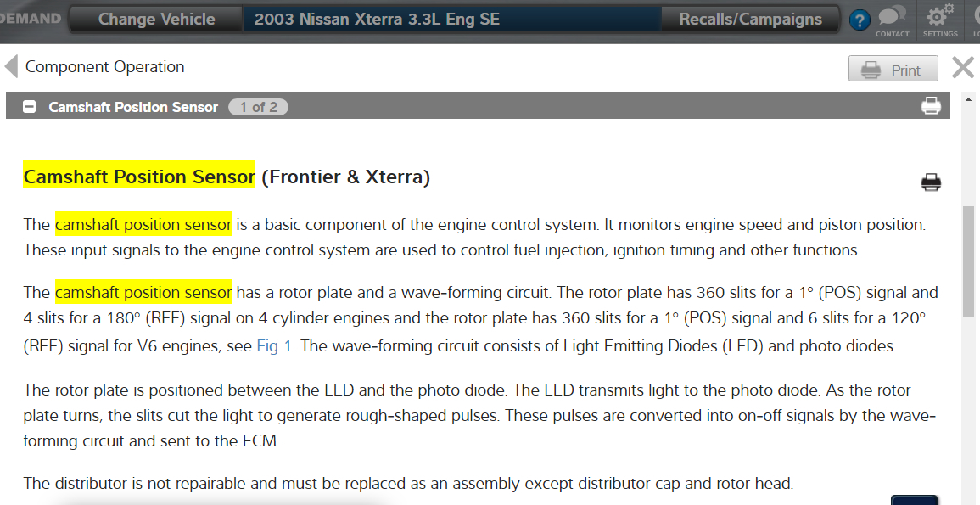Viewport: 980px width, 505px height.
Task: Open the Fig 1 link
Action: pyautogui.click(x=274, y=346)
